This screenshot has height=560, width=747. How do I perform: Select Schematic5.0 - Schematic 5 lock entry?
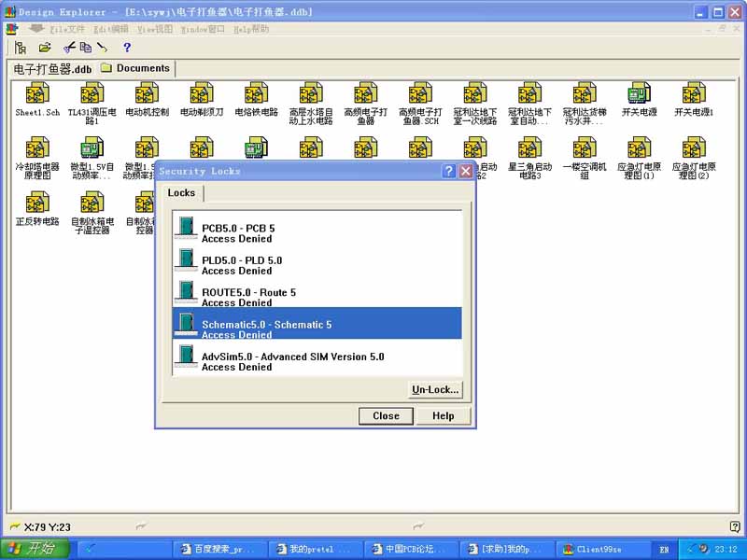[317, 323]
